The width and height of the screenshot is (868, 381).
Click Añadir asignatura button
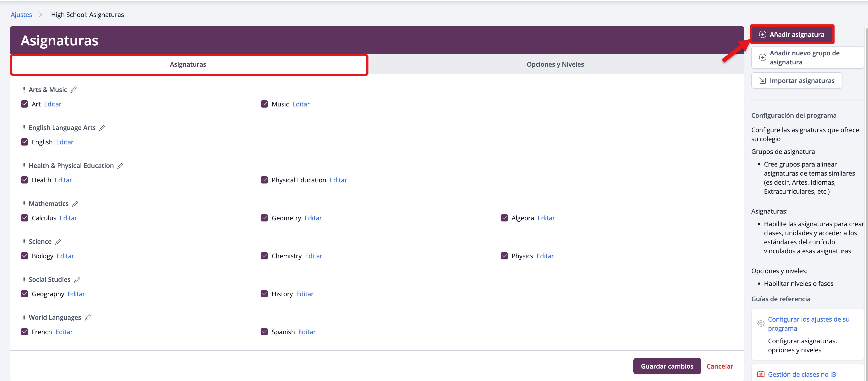click(792, 34)
